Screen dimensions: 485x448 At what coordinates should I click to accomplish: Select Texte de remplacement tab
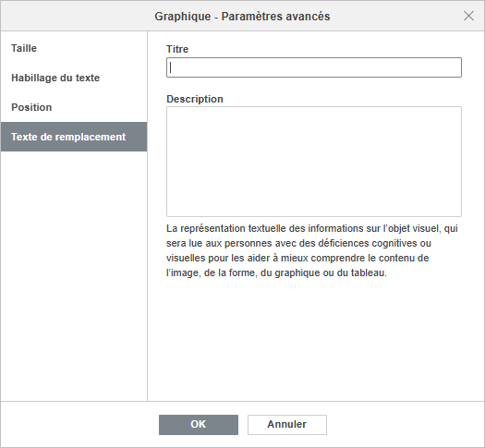click(x=74, y=137)
